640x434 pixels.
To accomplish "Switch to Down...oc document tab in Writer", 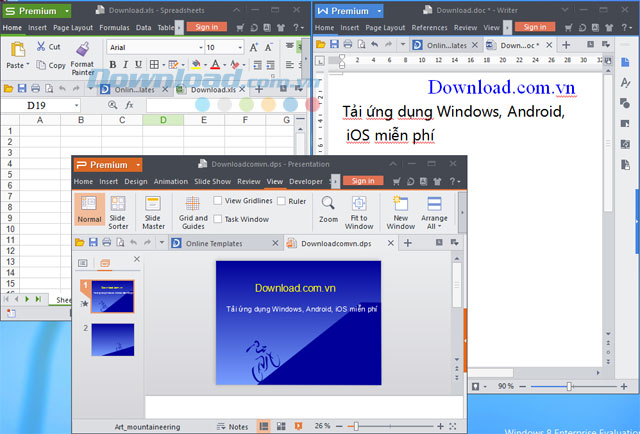I will point(519,45).
